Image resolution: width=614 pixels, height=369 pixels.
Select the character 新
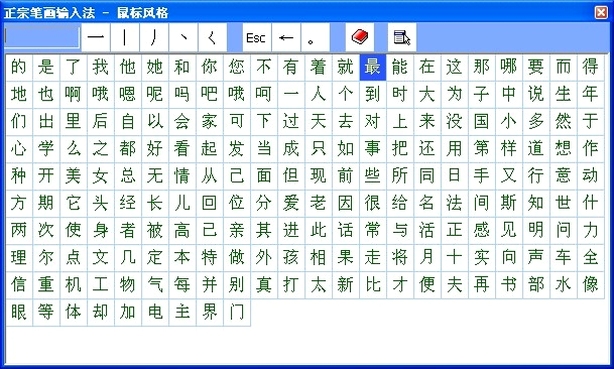click(345, 285)
